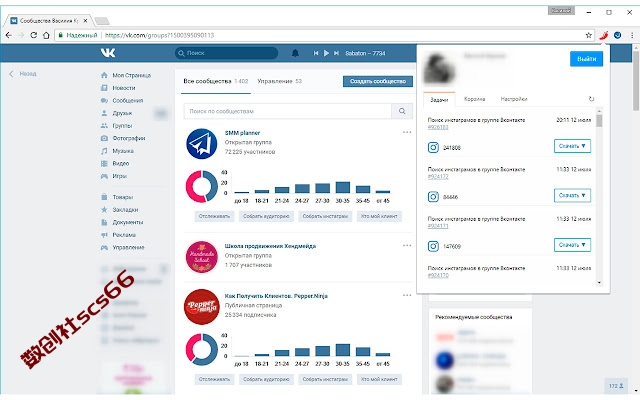The width and height of the screenshot is (640, 400).
Task: Refresh the task list in the extension popup
Action: coord(591,99)
